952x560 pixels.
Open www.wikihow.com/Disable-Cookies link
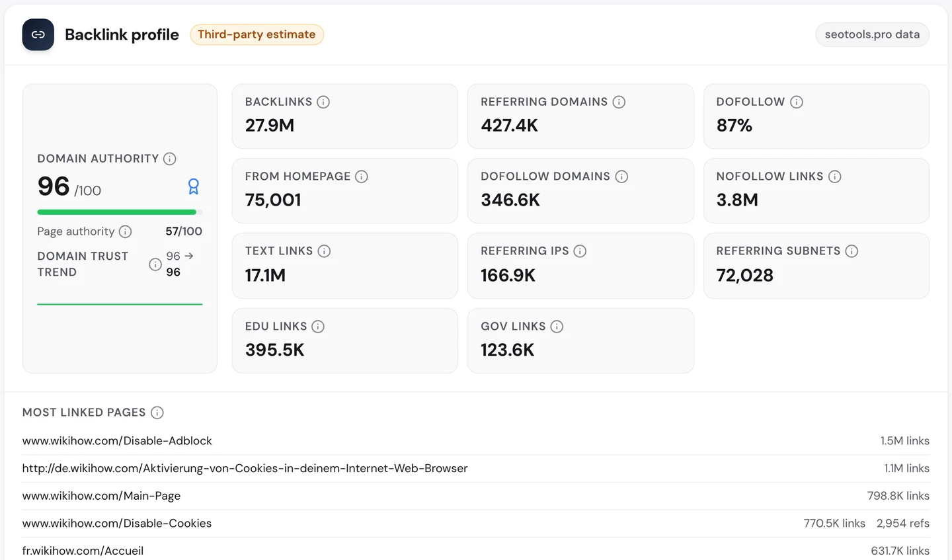pos(117,524)
